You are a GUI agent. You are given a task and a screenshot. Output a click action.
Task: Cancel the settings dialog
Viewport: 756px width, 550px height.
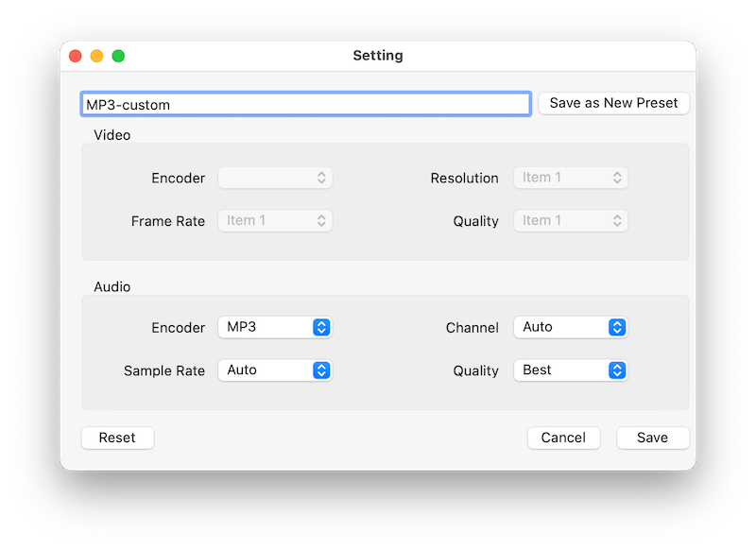point(563,438)
